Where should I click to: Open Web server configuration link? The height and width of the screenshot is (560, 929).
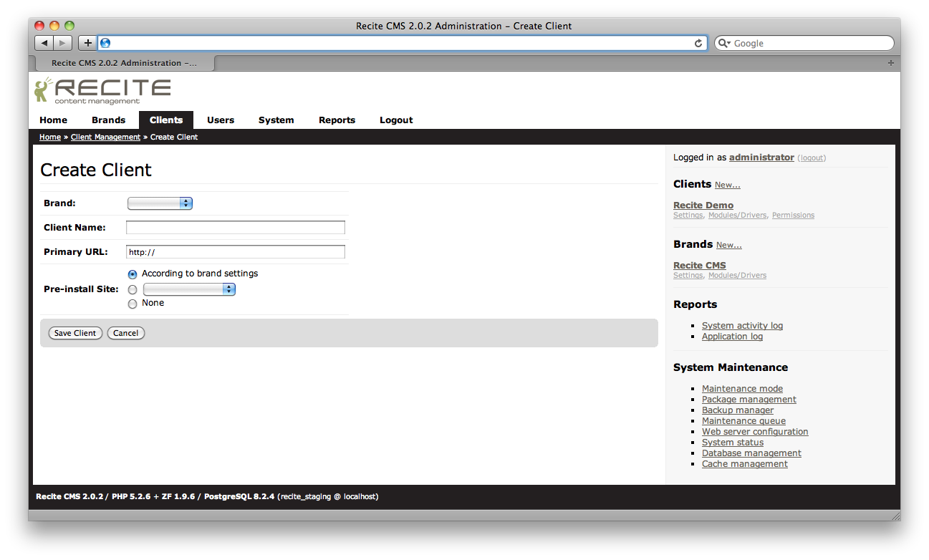pyautogui.click(x=755, y=432)
